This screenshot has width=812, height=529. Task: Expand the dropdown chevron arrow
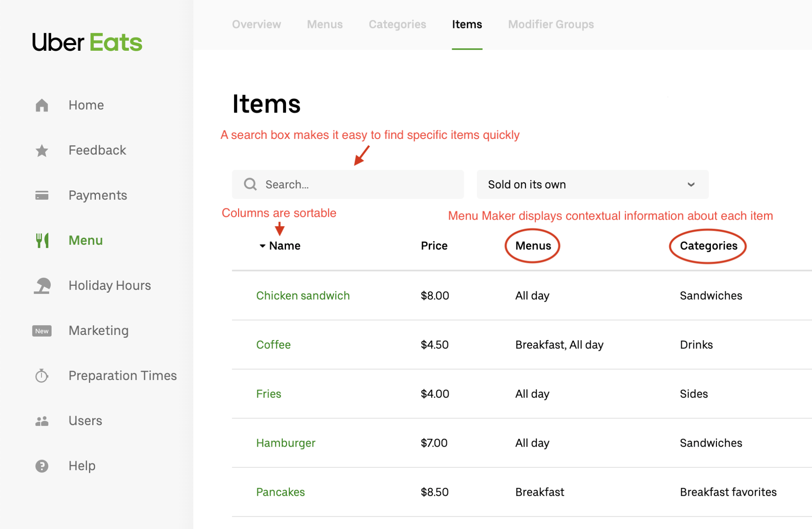tap(691, 184)
